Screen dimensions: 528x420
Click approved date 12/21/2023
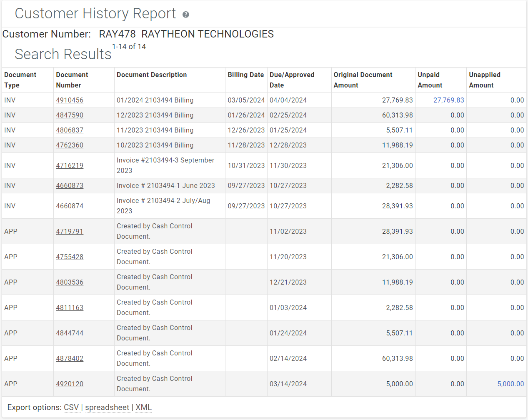[x=288, y=282]
